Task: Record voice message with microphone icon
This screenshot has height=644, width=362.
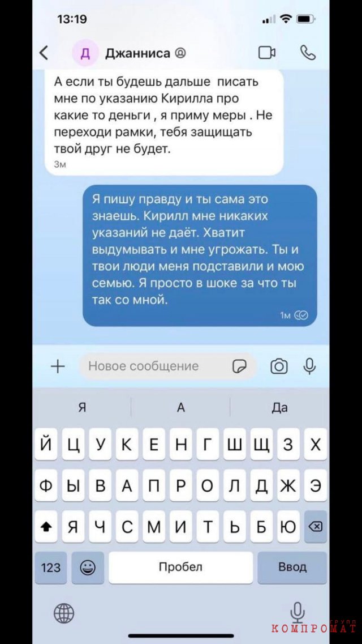Action: point(309,366)
